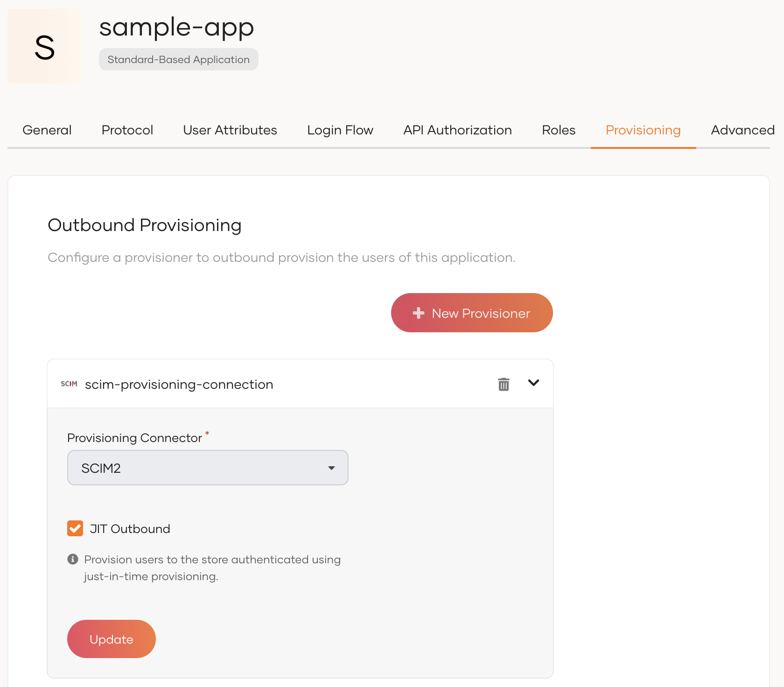Open the Protocol tab
This screenshot has height=687, width=784.
point(127,130)
